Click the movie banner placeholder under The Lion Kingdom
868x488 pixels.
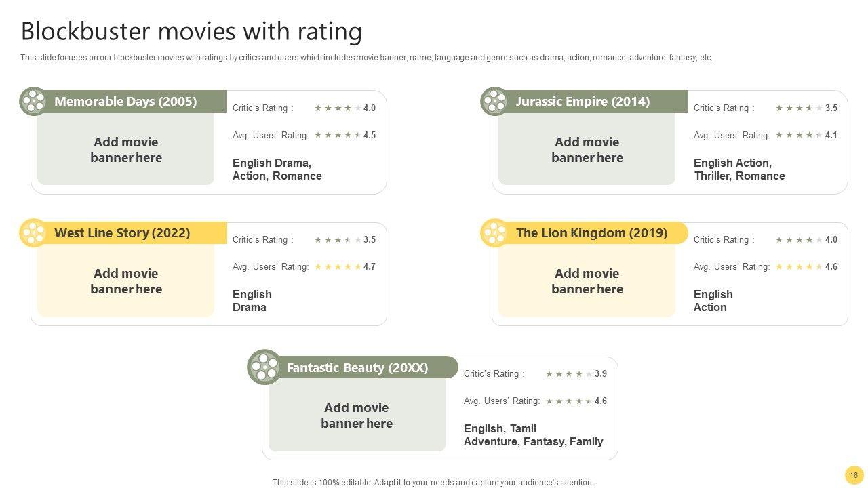pyautogui.click(x=587, y=281)
